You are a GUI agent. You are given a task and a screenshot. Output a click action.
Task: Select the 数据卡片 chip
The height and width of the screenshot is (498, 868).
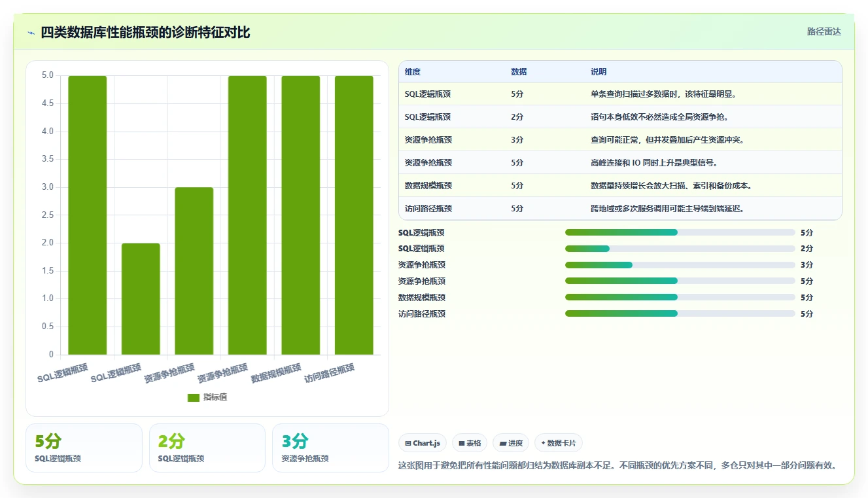tap(559, 443)
